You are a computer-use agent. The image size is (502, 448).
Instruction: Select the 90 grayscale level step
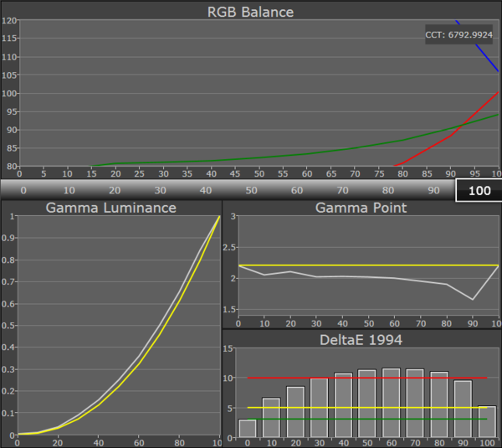[433, 190]
